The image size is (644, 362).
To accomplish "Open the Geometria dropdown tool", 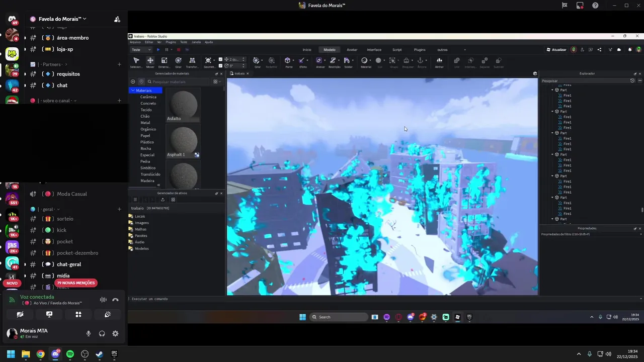I will (209, 62).
